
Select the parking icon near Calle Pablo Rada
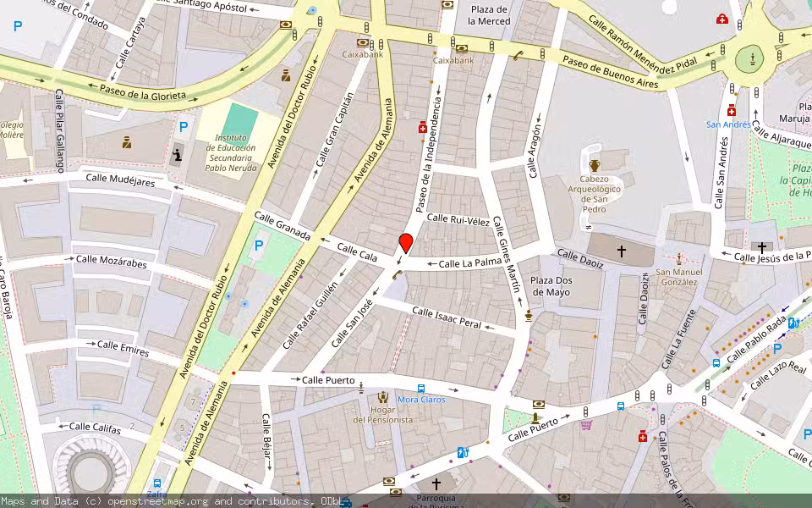(x=776, y=349)
